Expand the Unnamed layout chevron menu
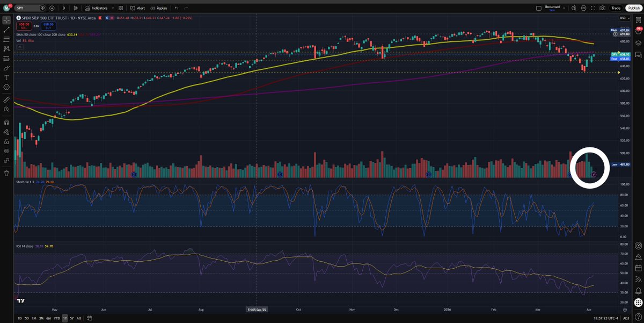The image size is (644, 323). pos(564,8)
